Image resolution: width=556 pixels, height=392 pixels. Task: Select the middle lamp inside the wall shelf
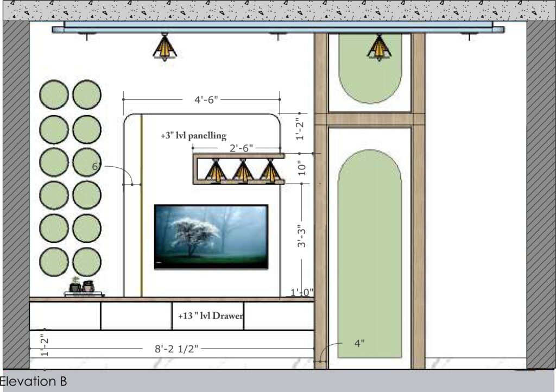coord(243,171)
